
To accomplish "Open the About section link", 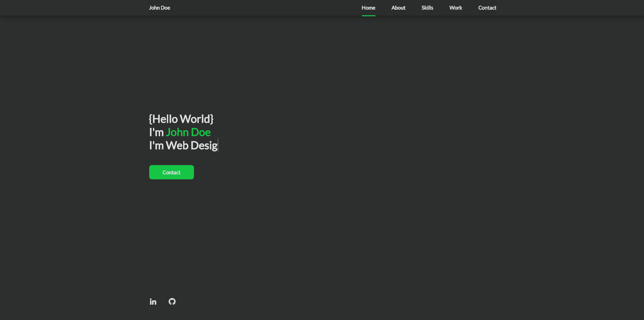I will (x=398, y=8).
